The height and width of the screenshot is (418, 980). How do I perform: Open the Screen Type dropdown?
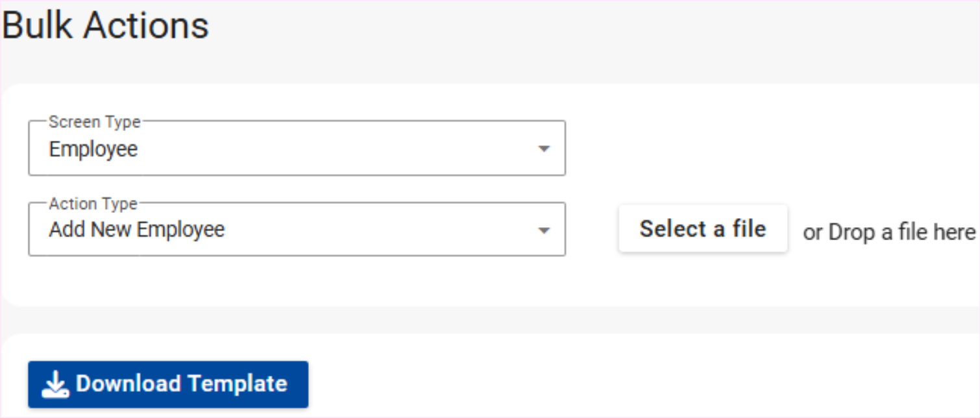297,149
